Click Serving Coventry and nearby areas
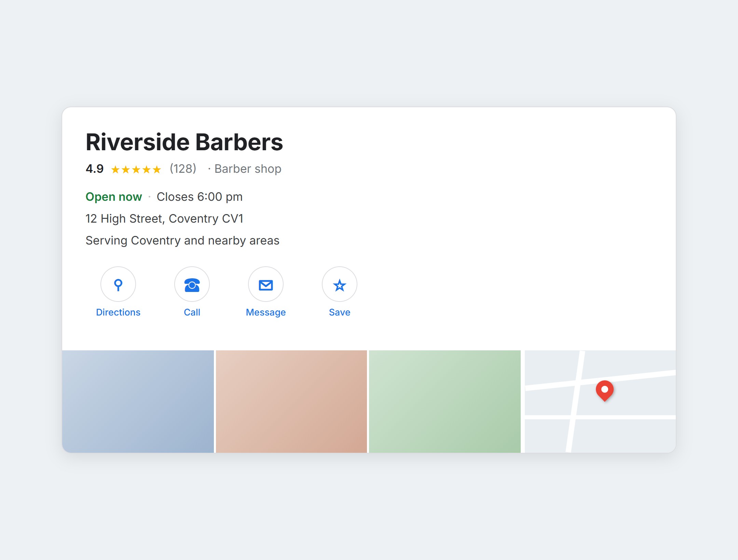This screenshot has width=738, height=560. [182, 240]
